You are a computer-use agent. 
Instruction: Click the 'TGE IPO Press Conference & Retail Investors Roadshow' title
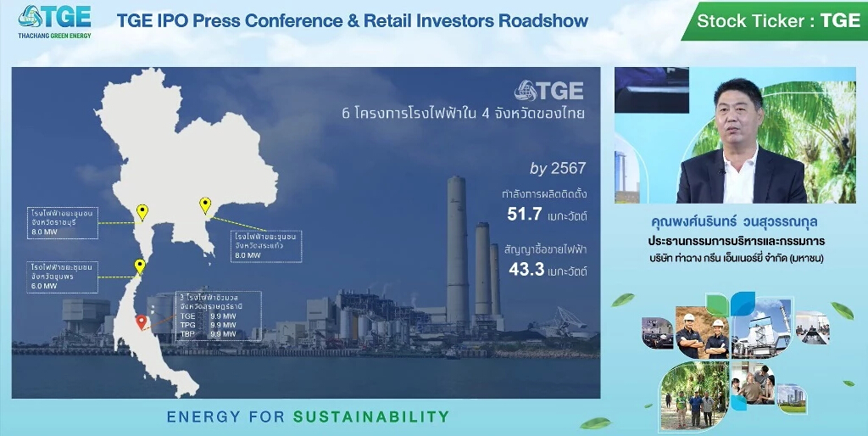[352, 21]
